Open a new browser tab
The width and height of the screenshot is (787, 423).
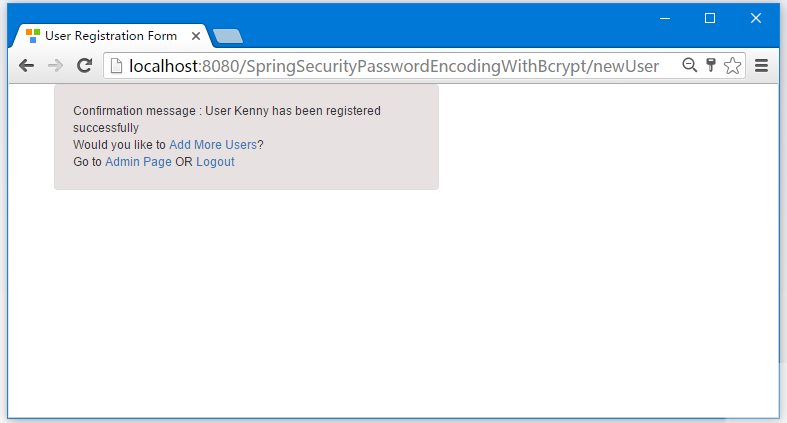228,36
